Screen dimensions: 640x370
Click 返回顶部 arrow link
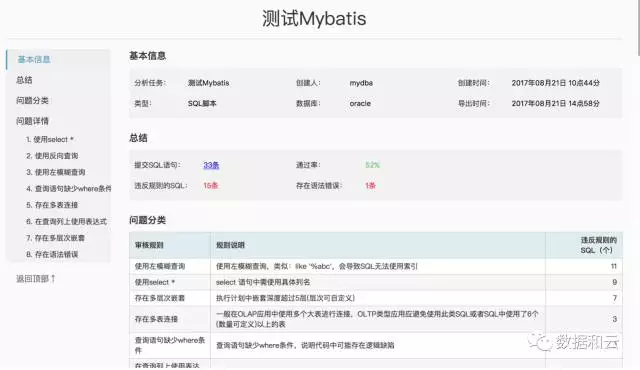point(36,279)
